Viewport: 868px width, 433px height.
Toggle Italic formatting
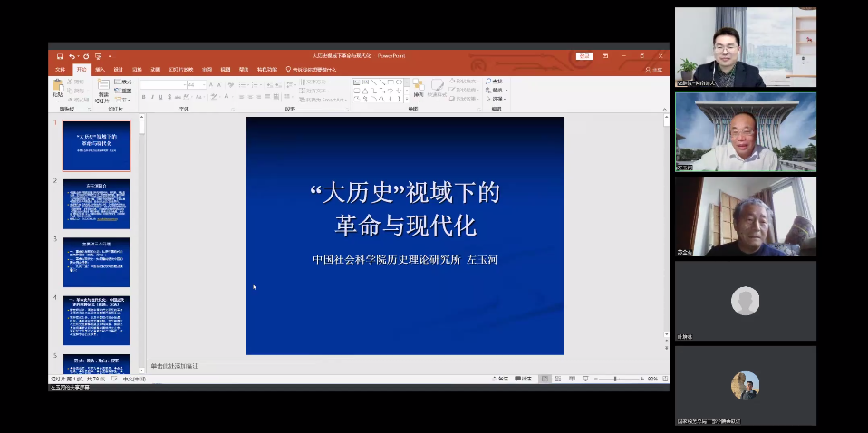click(151, 96)
